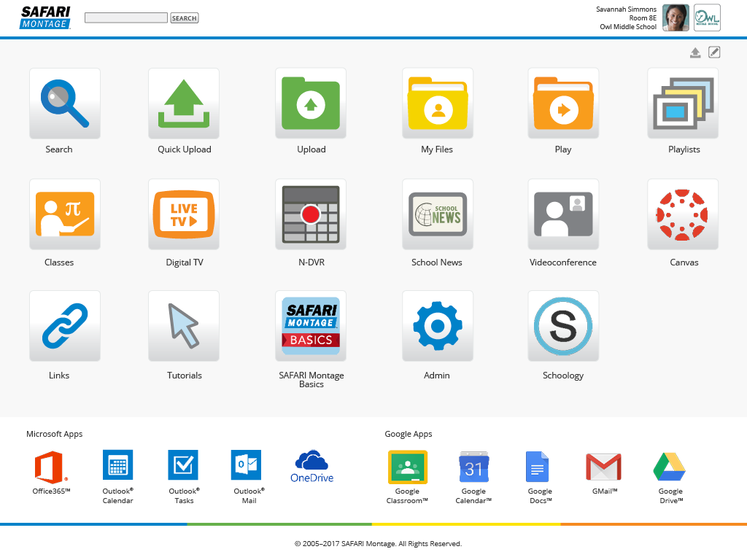The image size is (747, 560).
Task: Open the My Files yellow folder
Action: (x=438, y=104)
